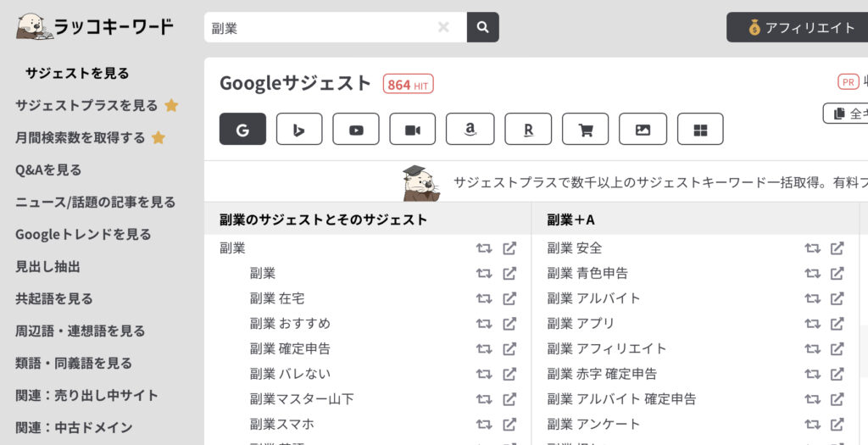Click the copy all keywords button
This screenshot has height=445, width=868.
[846, 114]
